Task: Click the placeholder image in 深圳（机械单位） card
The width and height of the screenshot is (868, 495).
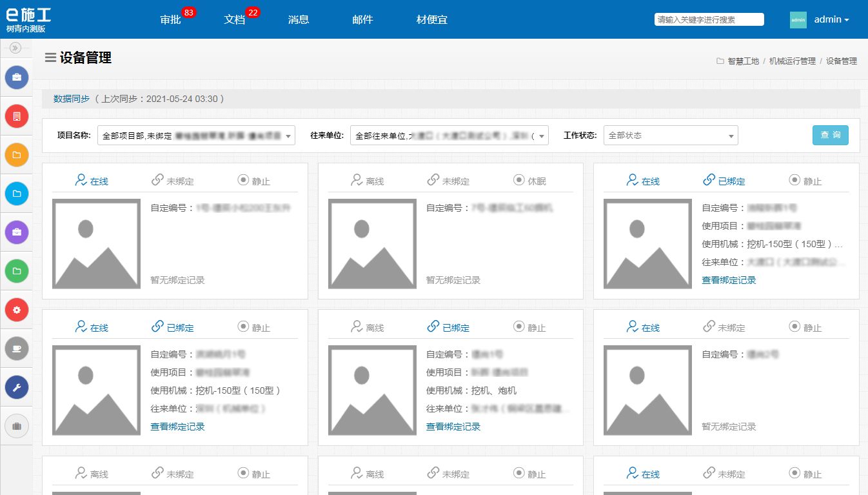Action: click(x=96, y=390)
